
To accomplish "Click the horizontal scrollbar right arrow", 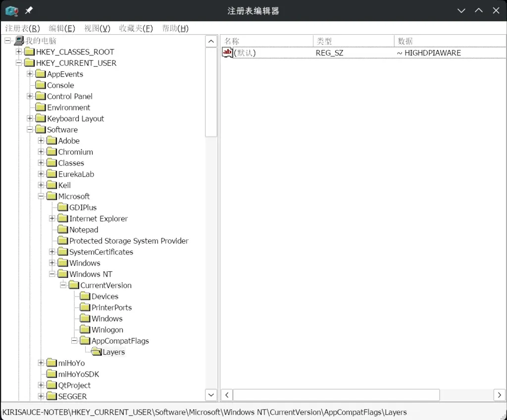I will pyautogui.click(x=499, y=395).
